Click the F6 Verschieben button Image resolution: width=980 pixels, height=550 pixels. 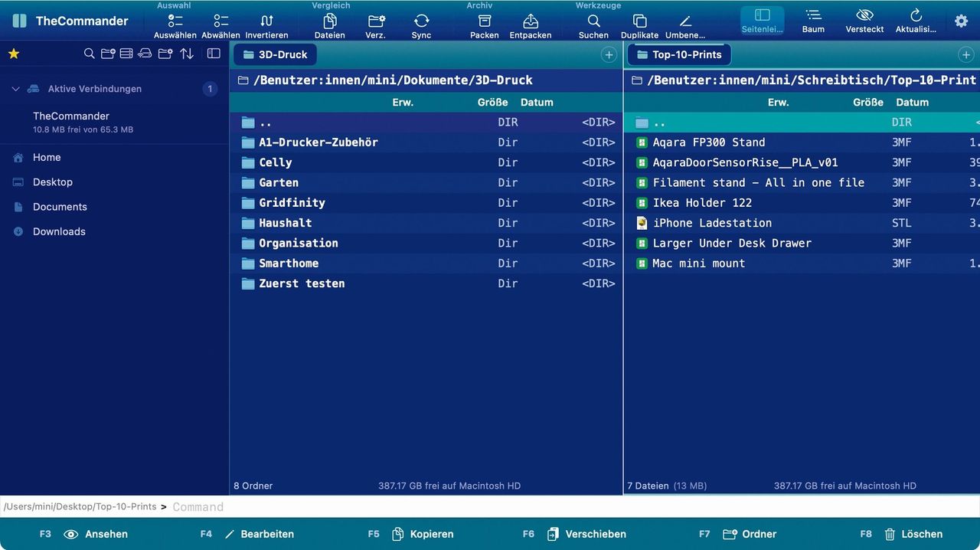coord(575,534)
